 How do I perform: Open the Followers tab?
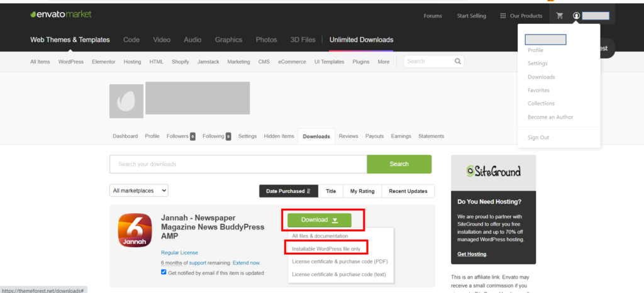click(x=180, y=136)
